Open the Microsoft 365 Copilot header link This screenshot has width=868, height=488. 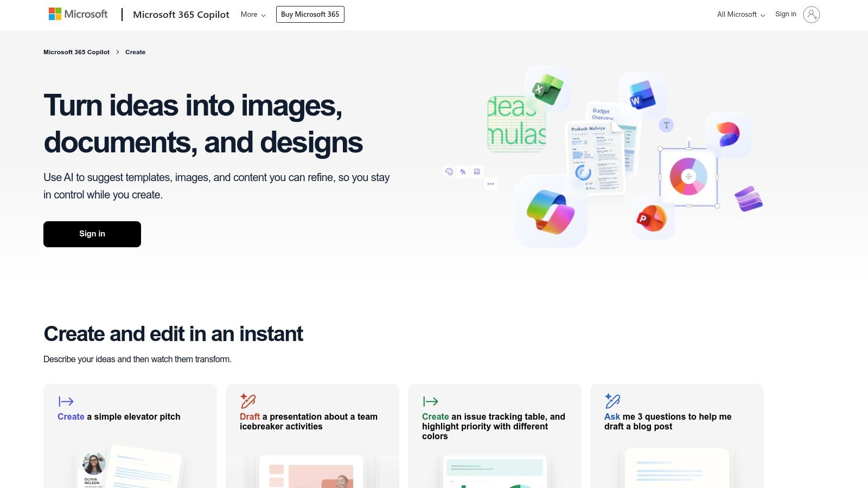(181, 15)
